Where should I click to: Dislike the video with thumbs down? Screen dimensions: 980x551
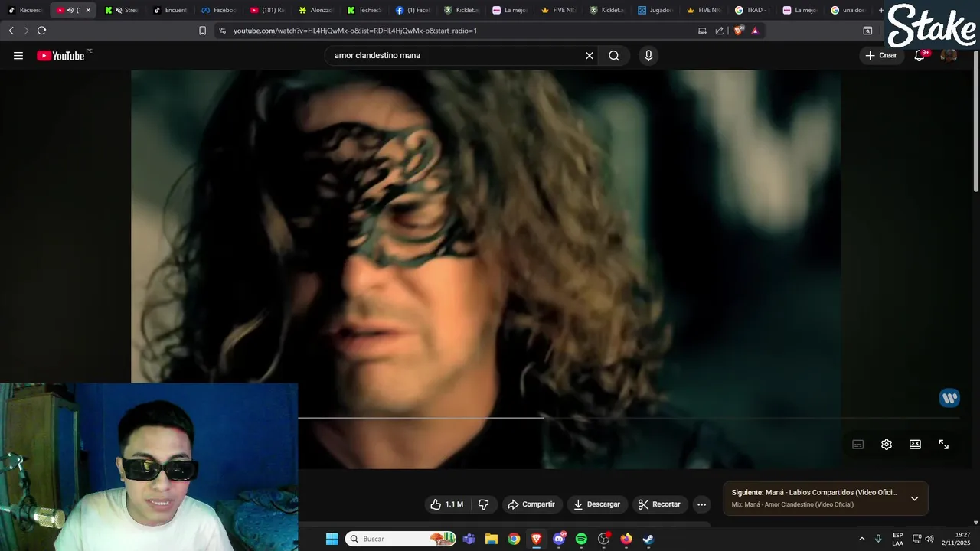click(x=483, y=504)
